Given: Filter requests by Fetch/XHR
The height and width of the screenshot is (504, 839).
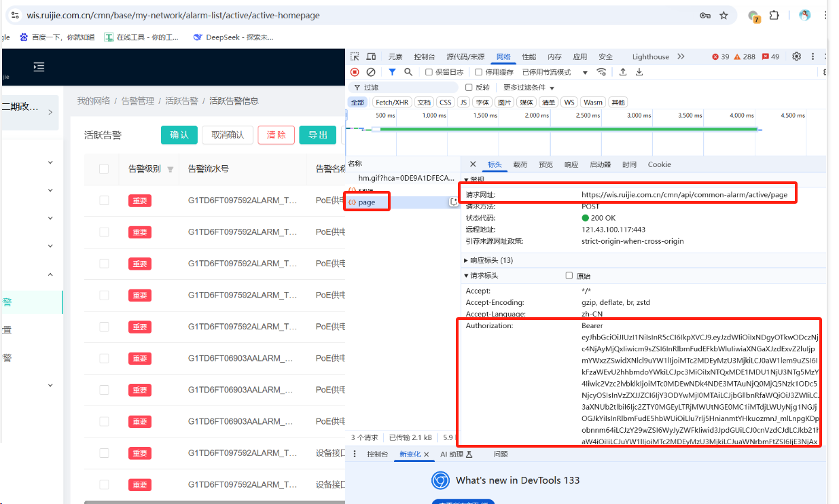Looking at the screenshot, I should pyautogui.click(x=393, y=102).
